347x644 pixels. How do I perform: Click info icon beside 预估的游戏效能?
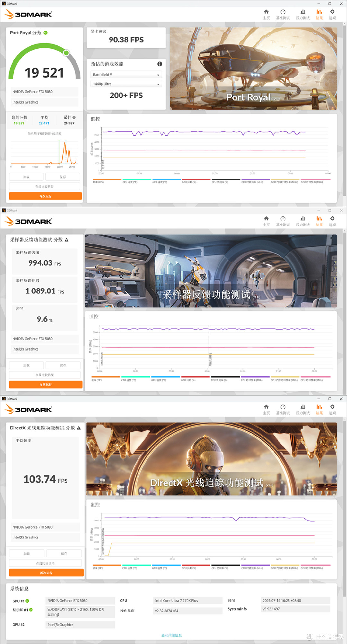click(160, 64)
